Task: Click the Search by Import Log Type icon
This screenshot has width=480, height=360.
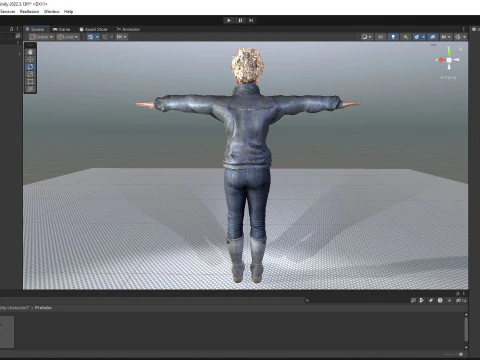Action: coord(440,300)
